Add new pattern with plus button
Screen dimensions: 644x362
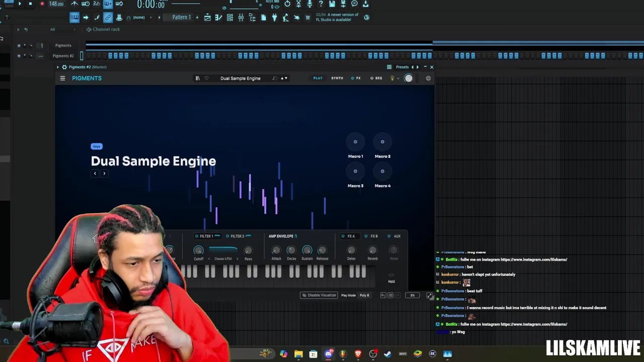(197, 18)
